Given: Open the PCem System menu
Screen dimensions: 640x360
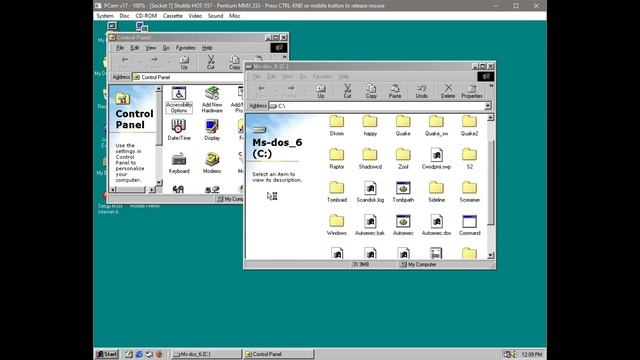Looking at the screenshot, I should click(x=105, y=16).
